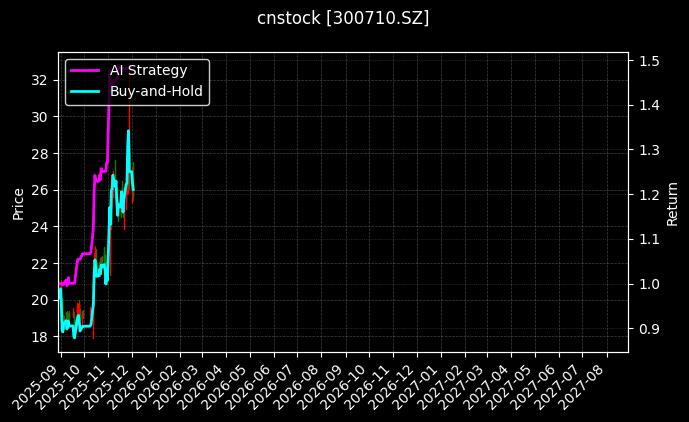
Task: Click the 26 price tick label
Action: pos(39,190)
